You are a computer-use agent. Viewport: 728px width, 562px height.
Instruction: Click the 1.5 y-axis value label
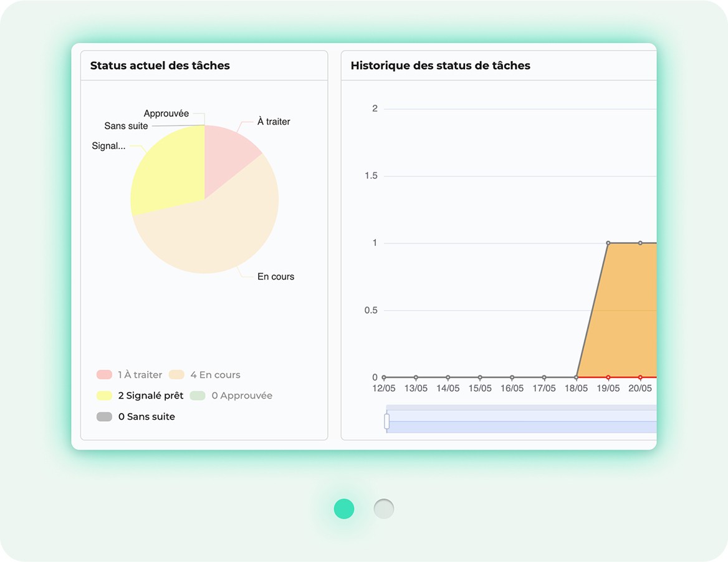pos(371,175)
